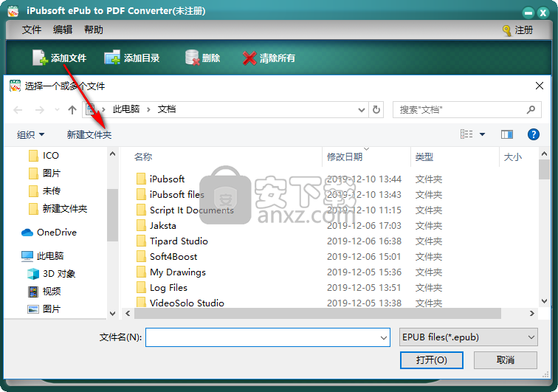Screen dimensions: 558x392
Task: Click the Register (注册) key icon
Action: coord(507,30)
